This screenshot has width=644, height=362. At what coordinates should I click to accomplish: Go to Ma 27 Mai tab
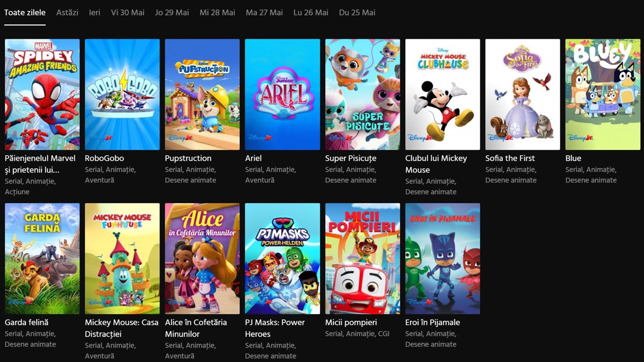click(x=264, y=12)
